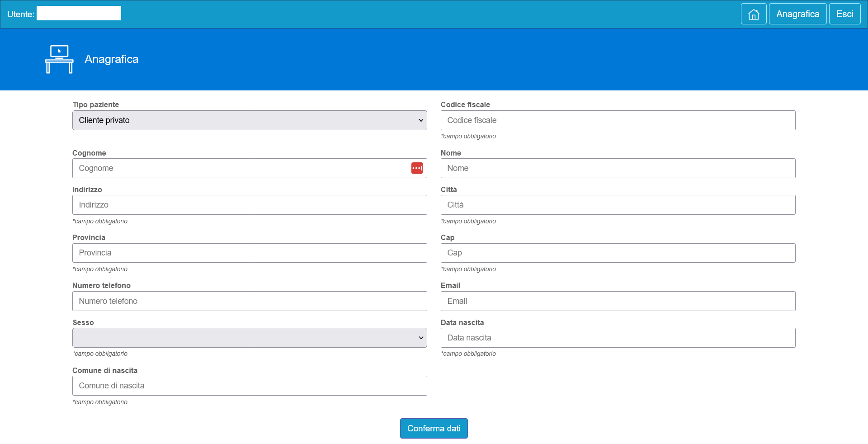Expand the Sesso dropdown
The width and height of the screenshot is (868, 444).
tap(250, 338)
